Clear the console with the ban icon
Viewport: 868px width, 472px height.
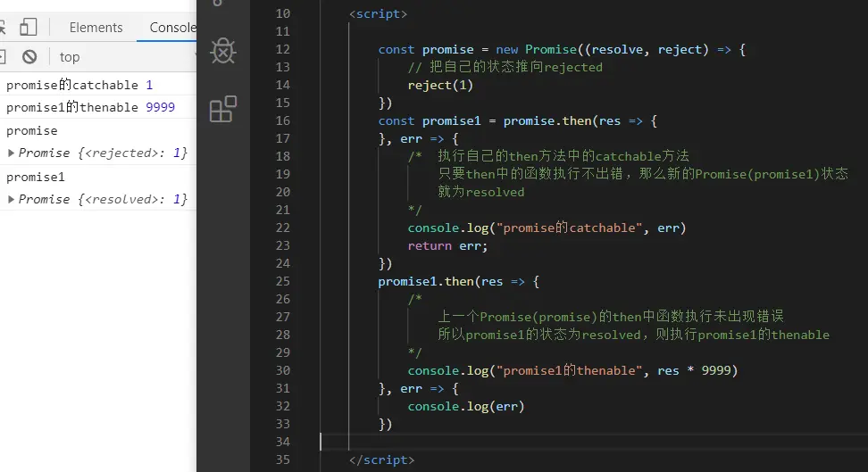(x=29, y=56)
